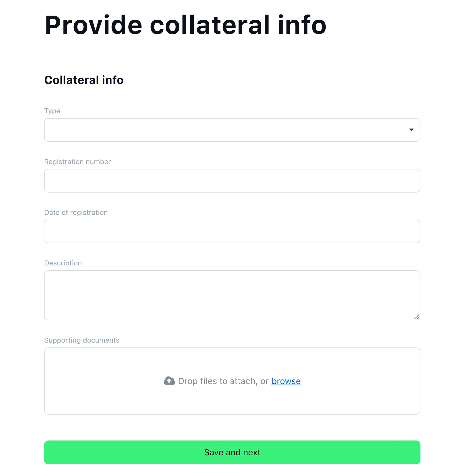The image size is (464, 476).
Task: Submit form with Save and next
Action: [x=232, y=452]
